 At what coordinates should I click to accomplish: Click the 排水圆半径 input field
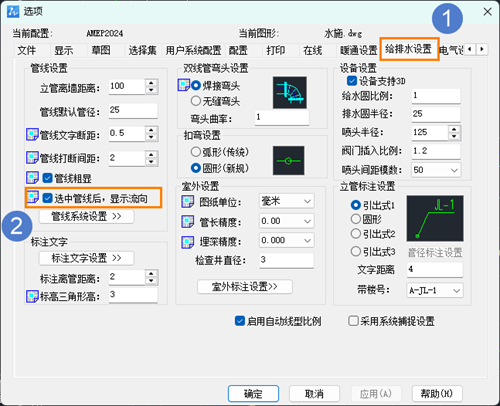coord(436,114)
